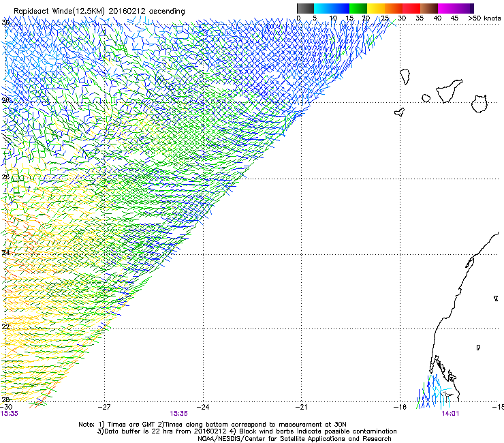Click the Tenerife island outline
This screenshot has width=504, height=443.
pyautogui.click(x=449, y=91)
